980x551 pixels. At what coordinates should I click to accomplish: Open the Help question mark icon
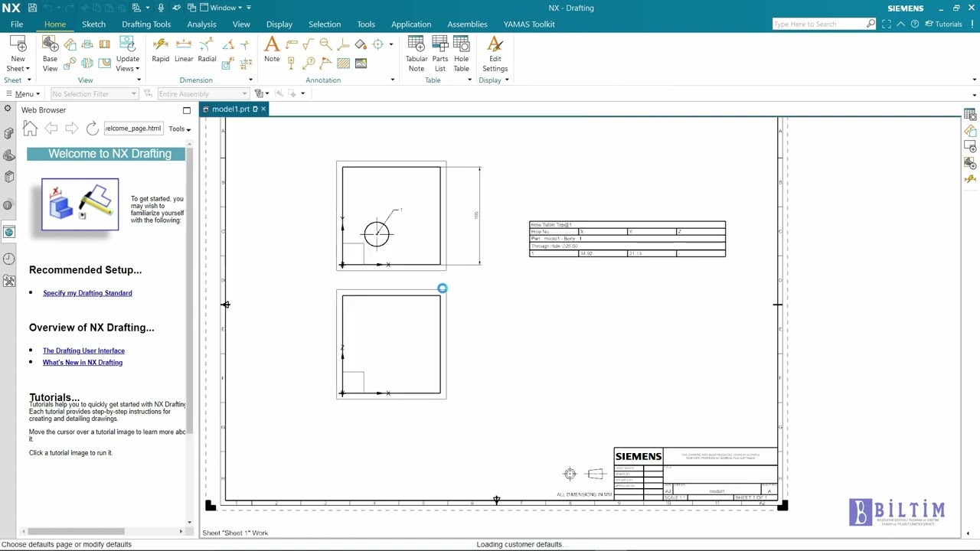click(915, 24)
